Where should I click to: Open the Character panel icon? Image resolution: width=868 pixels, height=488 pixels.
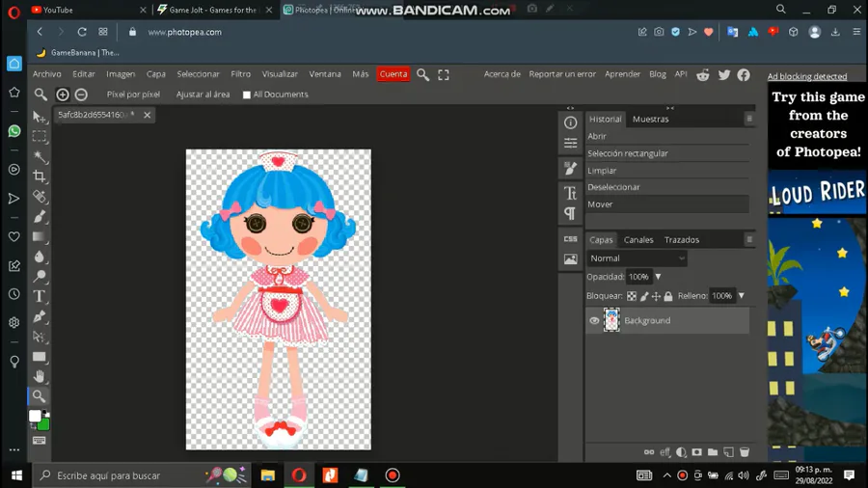click(570, 193)
